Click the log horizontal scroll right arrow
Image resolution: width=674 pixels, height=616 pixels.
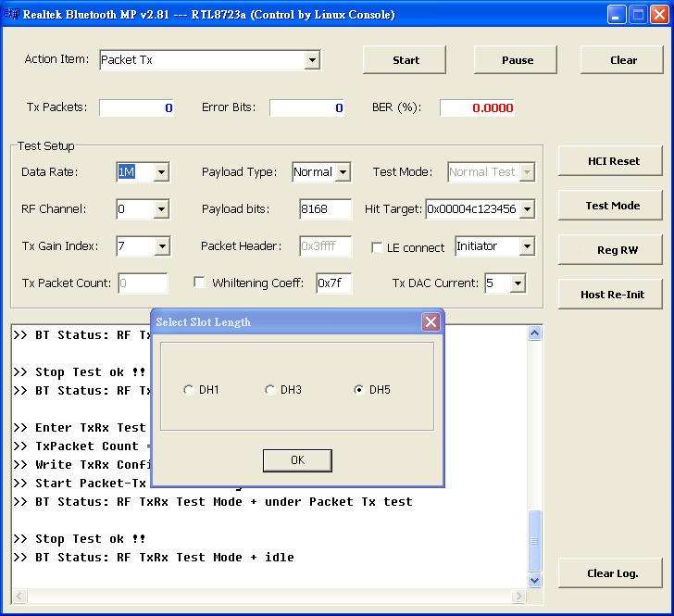(518, 596)
